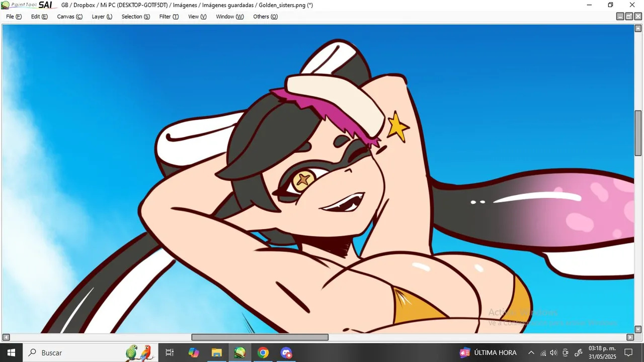Open the Selection menu

point(135,17)
